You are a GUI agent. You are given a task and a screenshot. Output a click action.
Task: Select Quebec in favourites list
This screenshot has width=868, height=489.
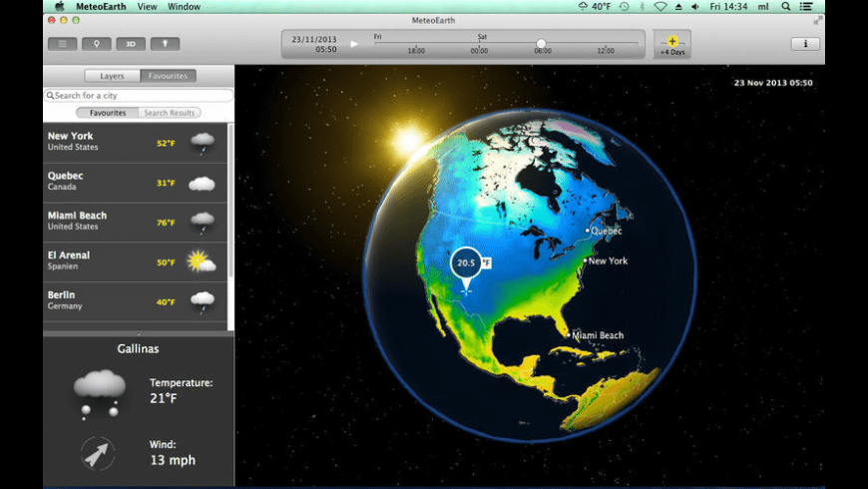(x=135, y=183)
